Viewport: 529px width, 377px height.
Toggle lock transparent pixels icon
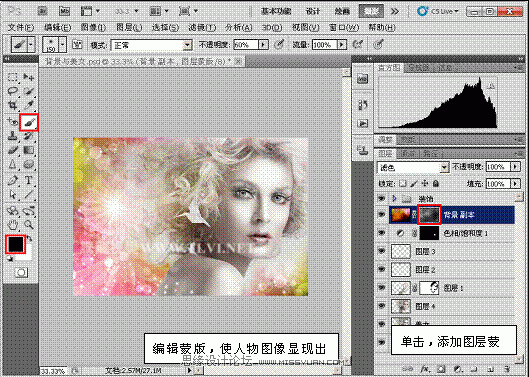[402, 184]
